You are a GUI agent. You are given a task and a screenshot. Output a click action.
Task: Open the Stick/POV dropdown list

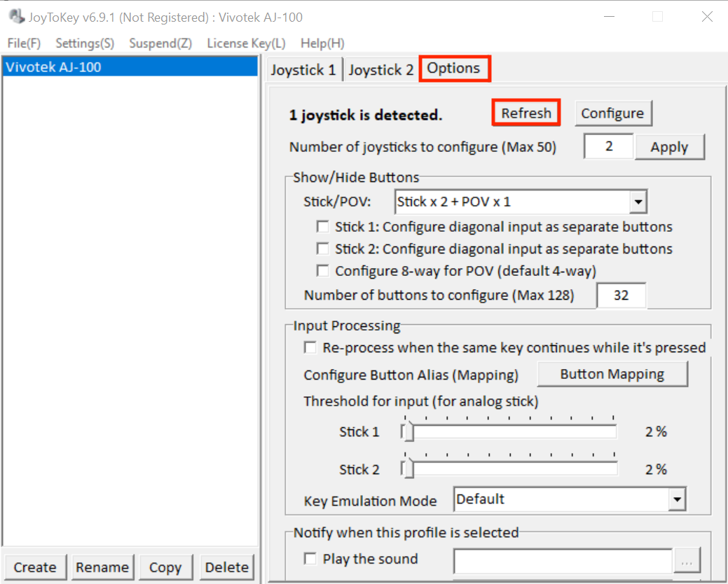pos(637,202)
